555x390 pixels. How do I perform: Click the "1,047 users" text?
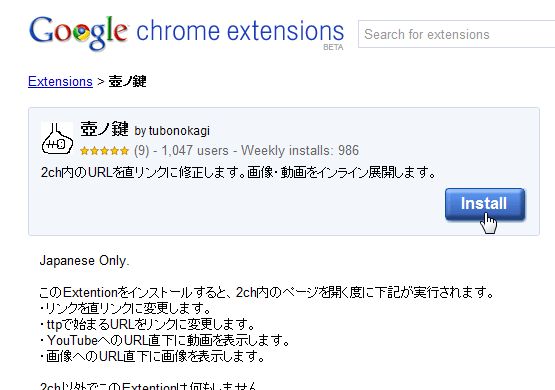pyautogui.click(x=195, y=151)
